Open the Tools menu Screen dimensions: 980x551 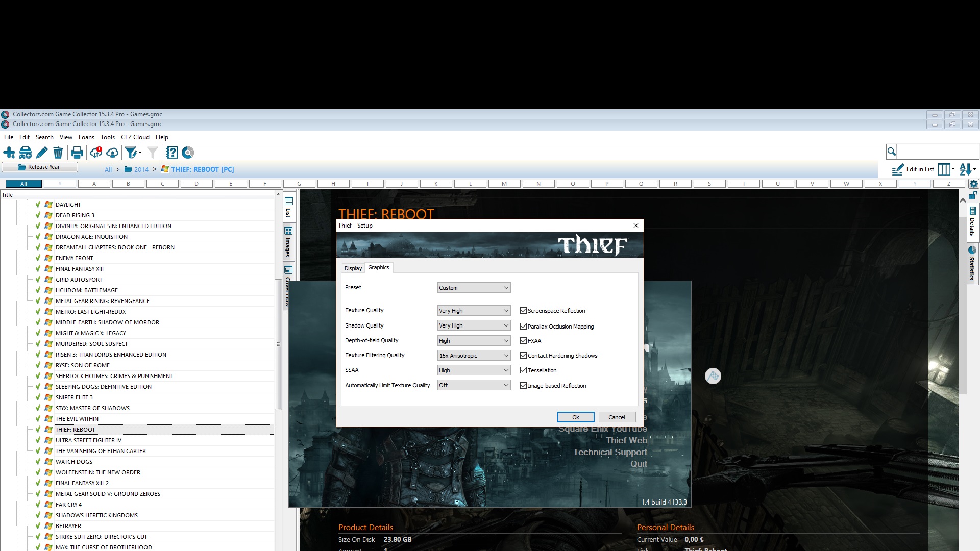pos(108,137)
